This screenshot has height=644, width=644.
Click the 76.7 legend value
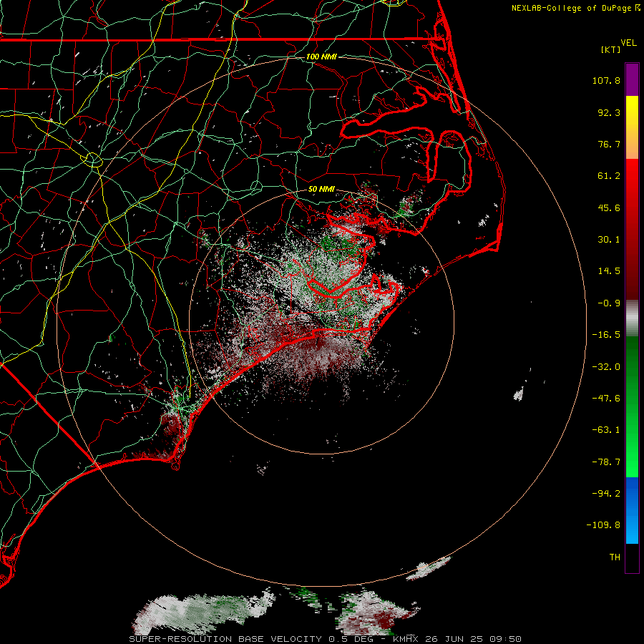(x=609, y=144)
